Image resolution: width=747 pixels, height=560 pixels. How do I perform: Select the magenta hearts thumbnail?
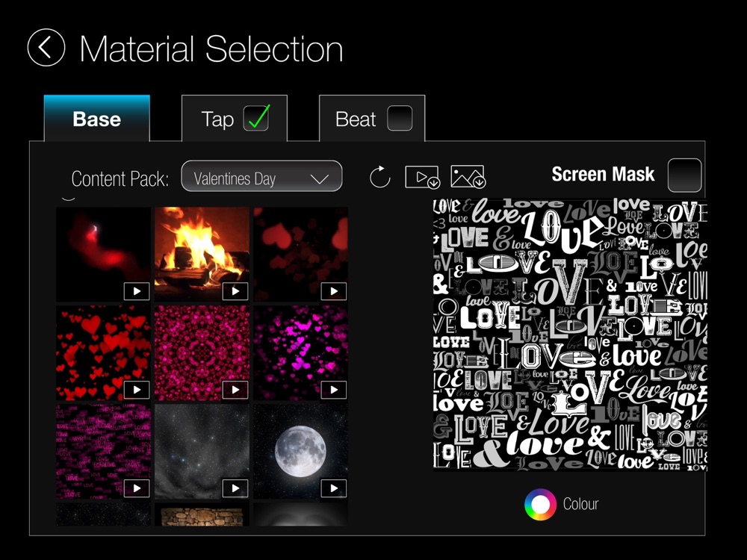300,352
